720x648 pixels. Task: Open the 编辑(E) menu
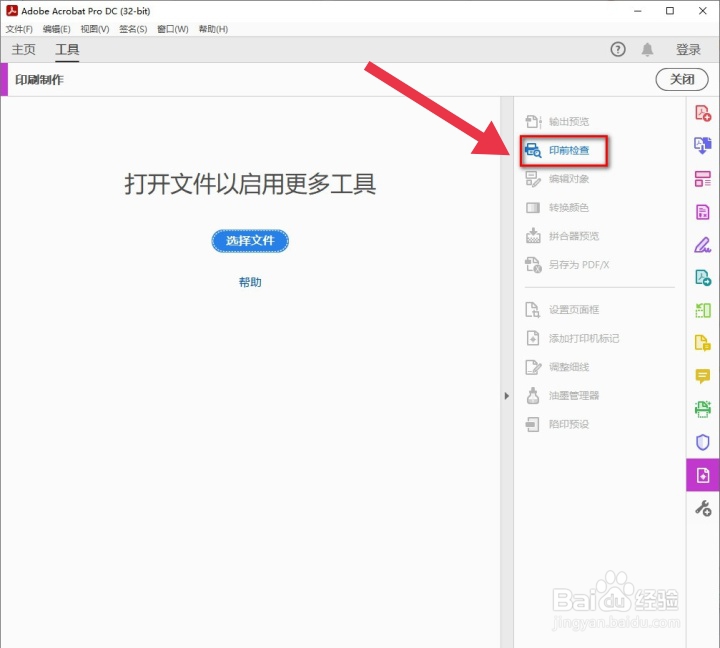56,29
